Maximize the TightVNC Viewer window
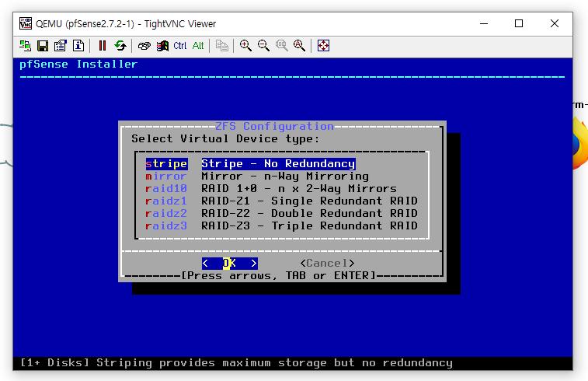Image resolution: width=588 pixels, height=381 pixels. [x=519, y=23]
